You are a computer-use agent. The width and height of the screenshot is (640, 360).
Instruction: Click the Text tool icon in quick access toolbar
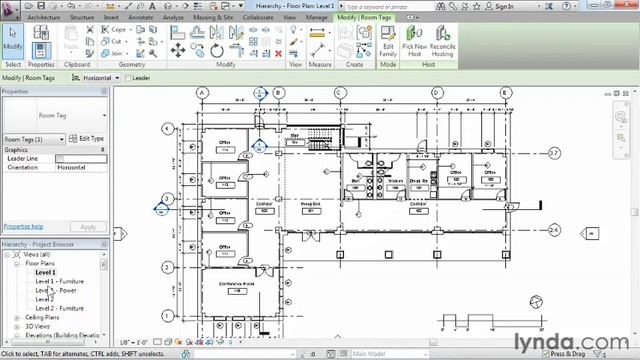pos(152,6)
